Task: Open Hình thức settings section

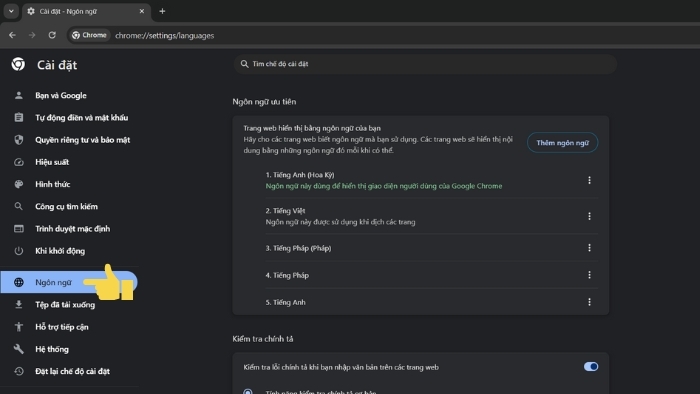Action: pyautogui.click(x=53, y=184)
